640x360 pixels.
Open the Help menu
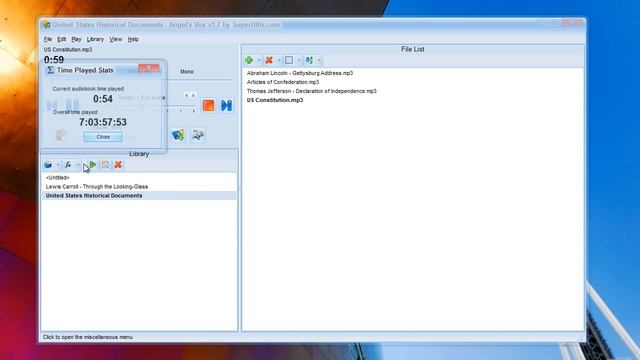(x=133, y=39)
